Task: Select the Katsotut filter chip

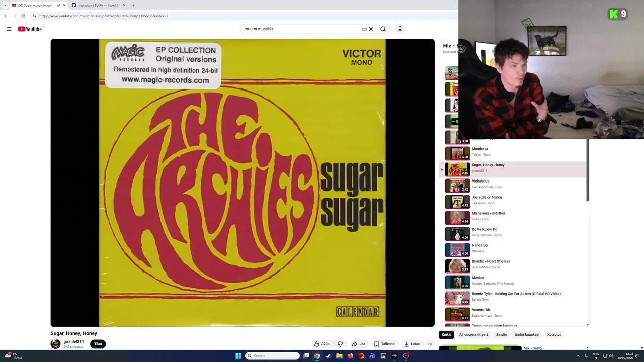Action: [x=554, y=334]
